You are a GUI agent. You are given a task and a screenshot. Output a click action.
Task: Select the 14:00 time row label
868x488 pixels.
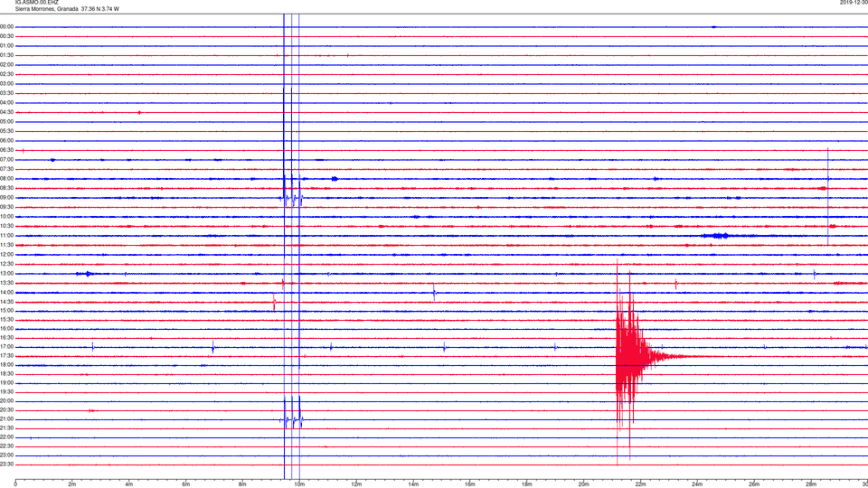coord(6,292)
